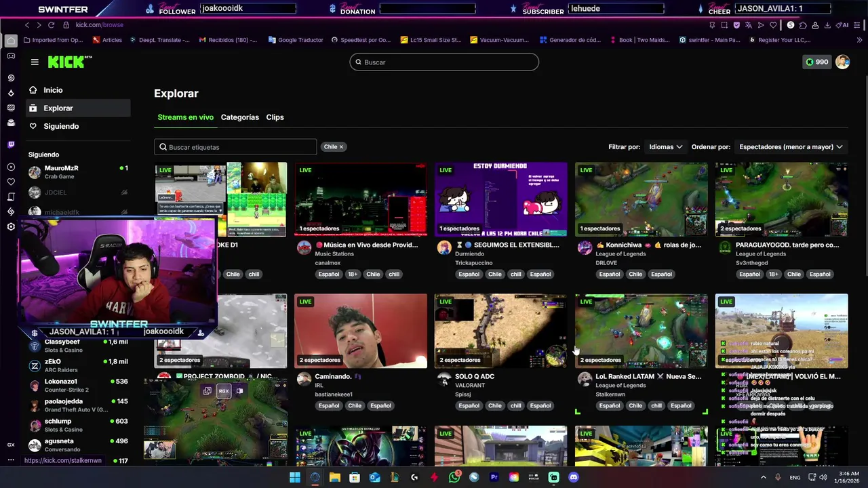Go forward in browser history
The width and height of the screenshot is (868, 488).
pos(39,25)
